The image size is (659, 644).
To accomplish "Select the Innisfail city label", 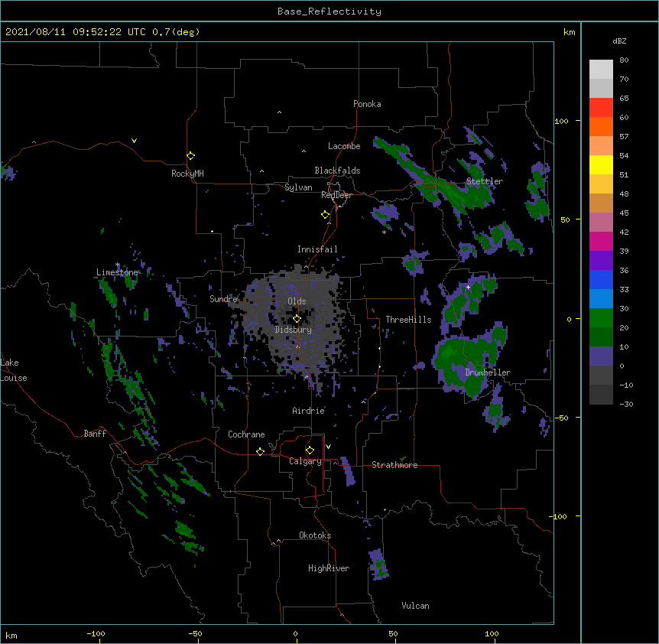I will (x=317, y=249).
